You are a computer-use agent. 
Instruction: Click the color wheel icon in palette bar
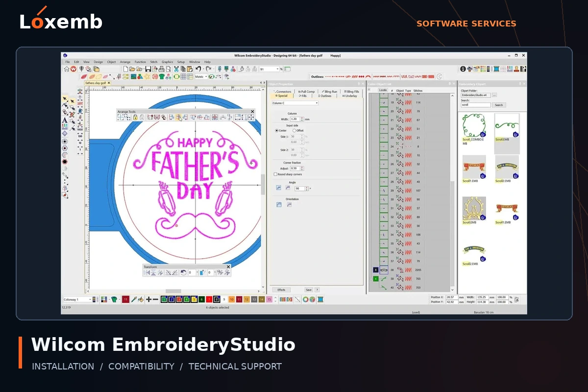[305, 299]
